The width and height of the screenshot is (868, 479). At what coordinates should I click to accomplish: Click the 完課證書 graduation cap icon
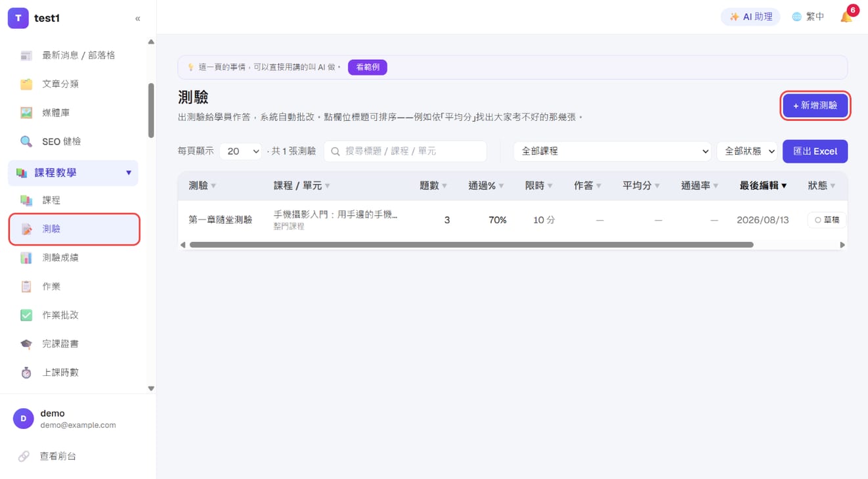pos(26,344)
